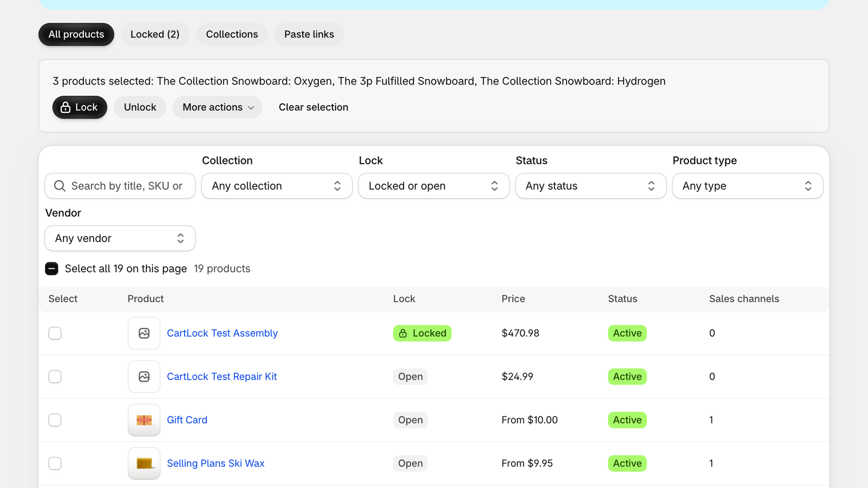The image size is (868, 488).
Task: Open the Any type product dropdown
Action: click(x=747, y=186)
